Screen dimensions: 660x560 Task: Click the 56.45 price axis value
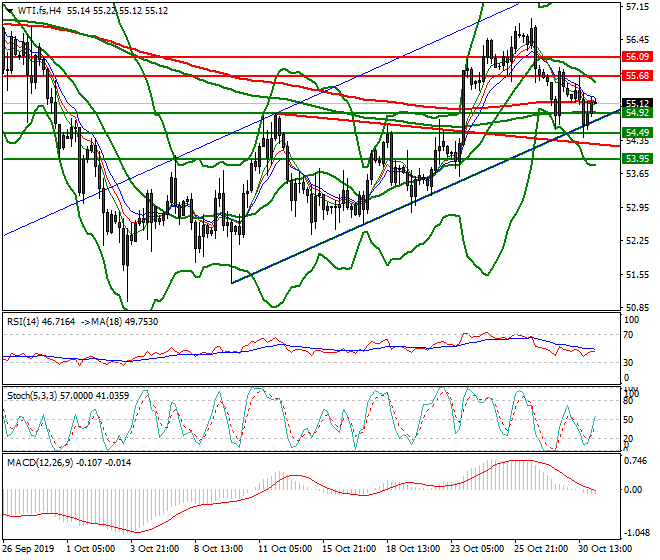click(x=637, y=40)
